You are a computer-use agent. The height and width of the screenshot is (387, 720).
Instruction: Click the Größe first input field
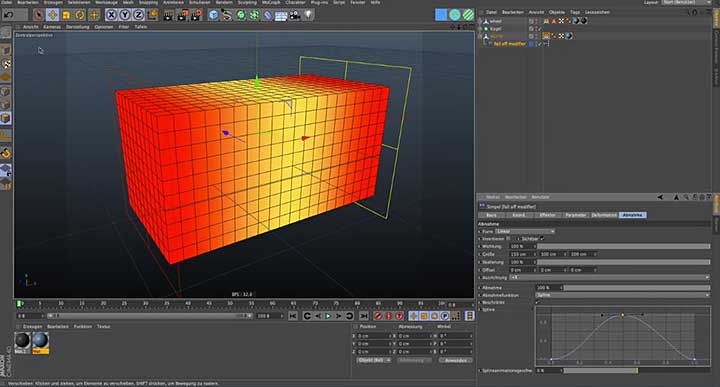523,254
